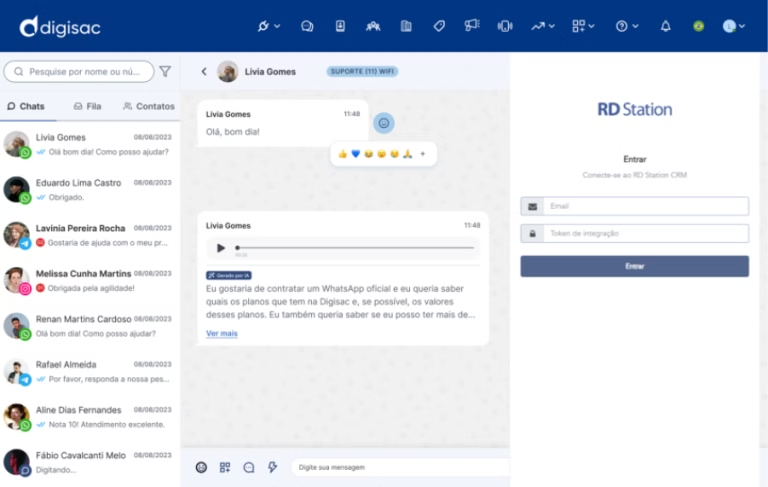Switch to the Fila tab
The image size is (768, 487).
pyautogui.click(x=88, y=106)
